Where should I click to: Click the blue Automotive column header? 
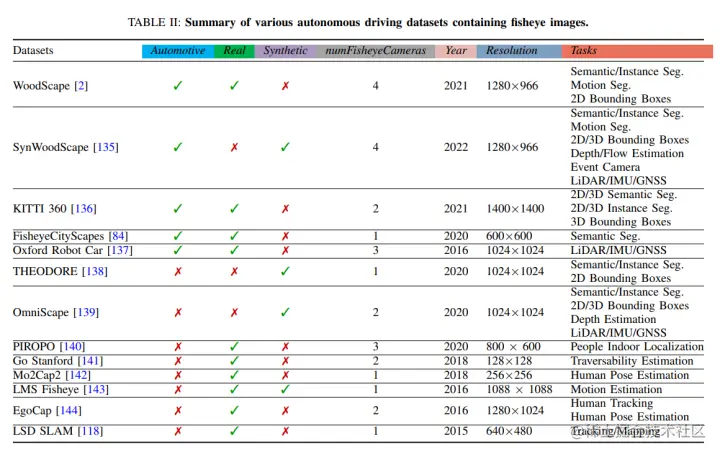(178, 51)
